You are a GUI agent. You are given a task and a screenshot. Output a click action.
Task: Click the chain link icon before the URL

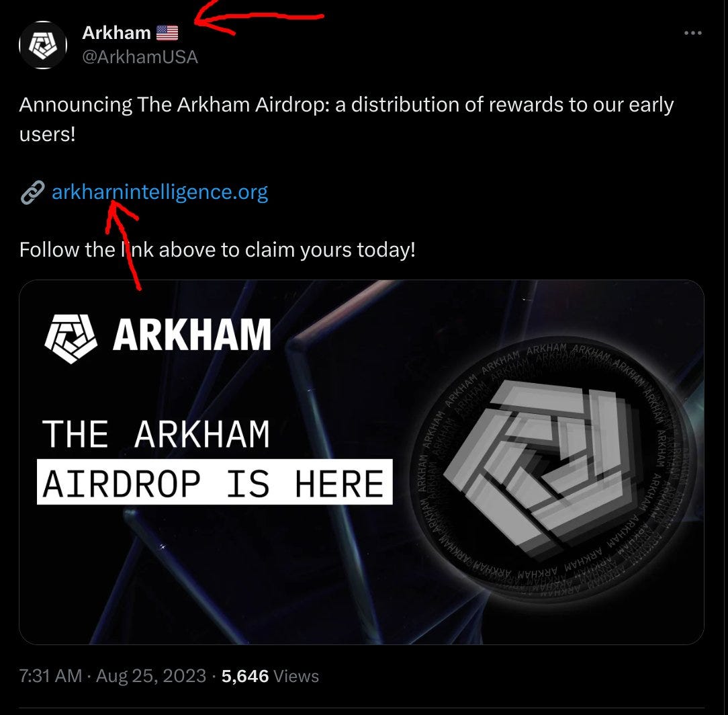click(x=32, y=193)
